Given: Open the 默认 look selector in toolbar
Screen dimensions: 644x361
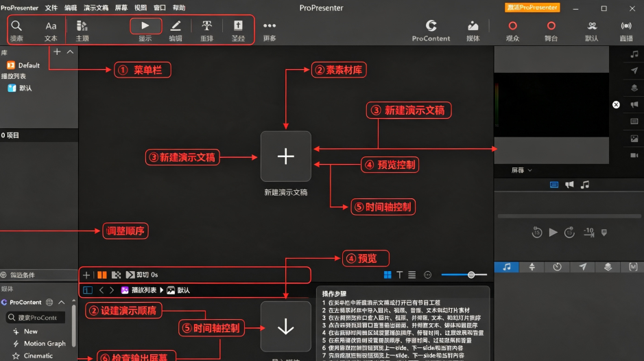Looking at the screenshot, I should pos(591,30).
